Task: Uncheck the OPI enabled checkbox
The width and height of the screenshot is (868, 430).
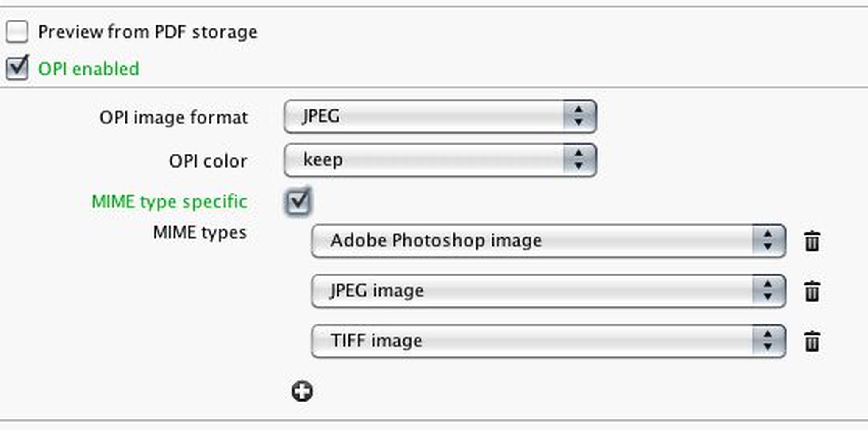Action: tap(17, 68)
